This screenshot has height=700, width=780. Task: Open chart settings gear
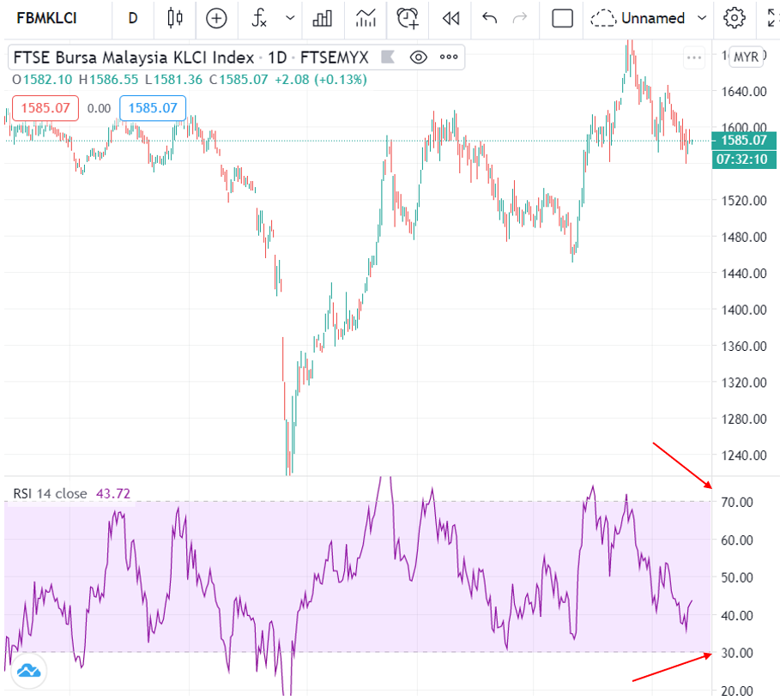734,18
